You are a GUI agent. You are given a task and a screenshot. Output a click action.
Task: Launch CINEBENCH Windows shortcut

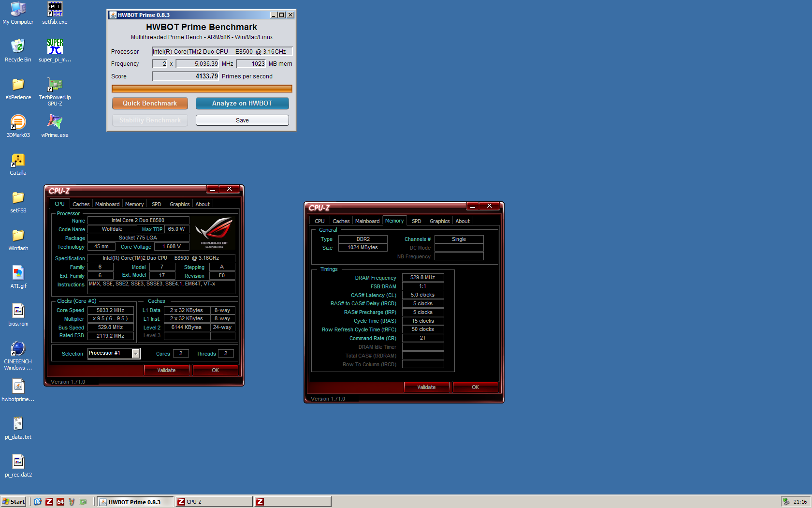pyautogui.click(x=18, y=356)
